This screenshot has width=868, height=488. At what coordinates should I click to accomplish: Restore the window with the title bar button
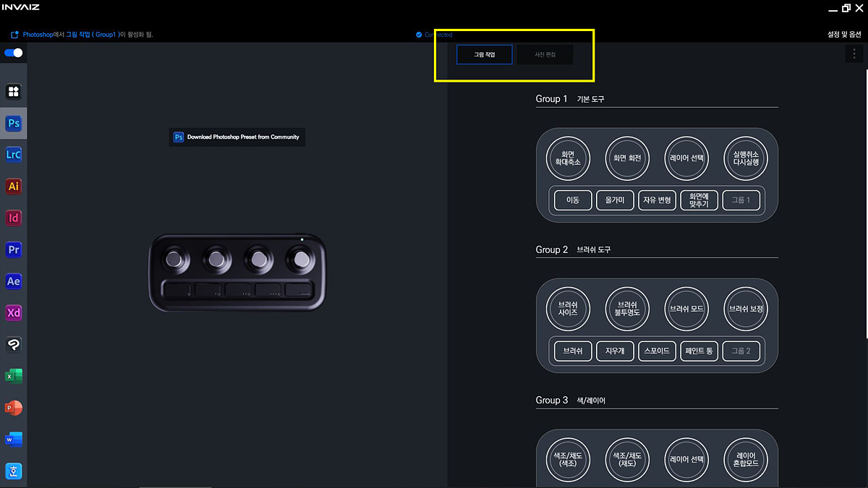tap(846, 8)
